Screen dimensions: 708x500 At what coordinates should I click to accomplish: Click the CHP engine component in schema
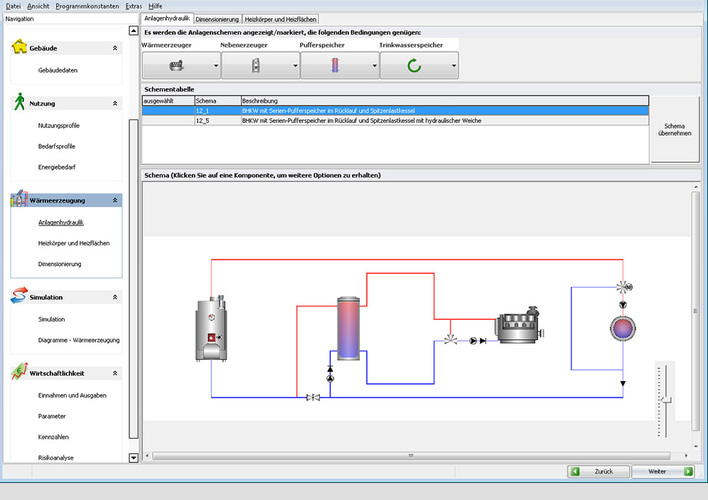(x=522, y=329)
